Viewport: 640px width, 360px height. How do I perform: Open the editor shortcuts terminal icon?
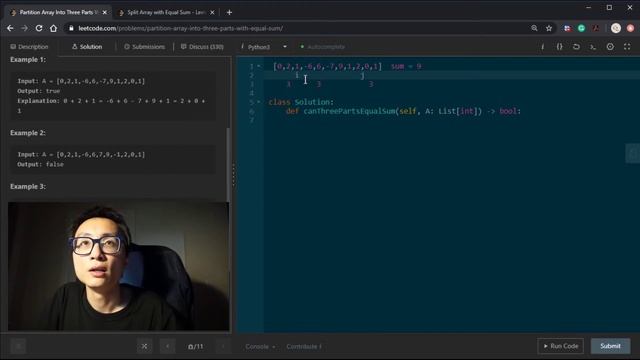click(x=593, y=47)
